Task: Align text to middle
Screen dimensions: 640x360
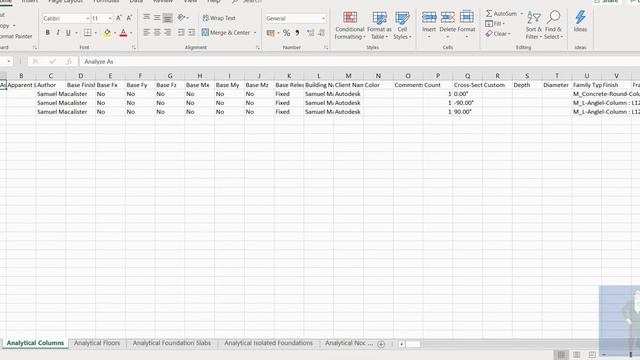Action: [157, 18]
